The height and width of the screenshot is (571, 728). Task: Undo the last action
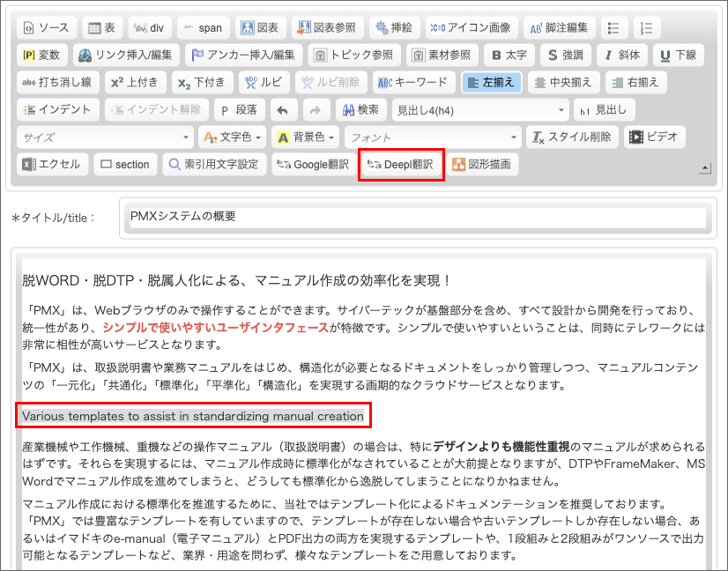click(x=284, y=110)
